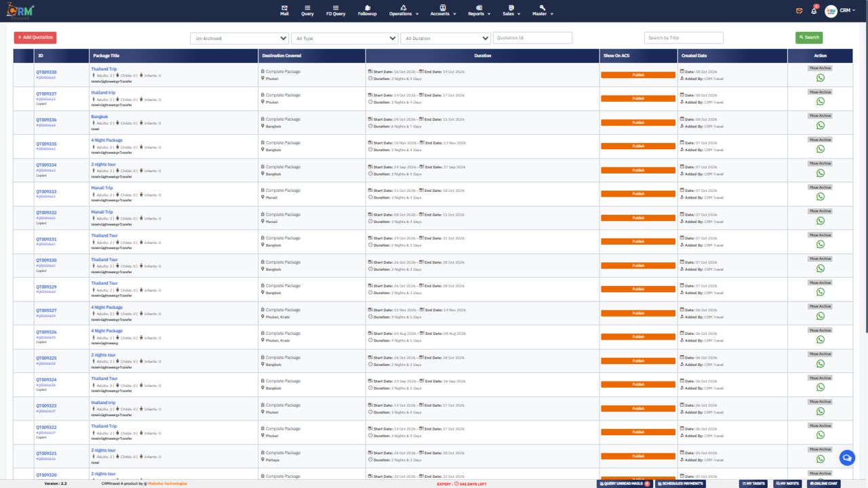Click the Add Quotation button
This screenshot has width=868, height=488.
35,37
